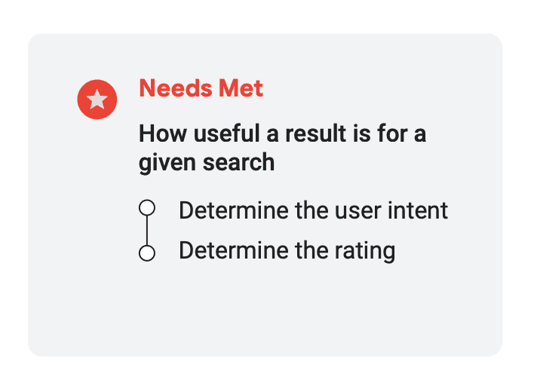Click the red star Needs Met icon

97,100
